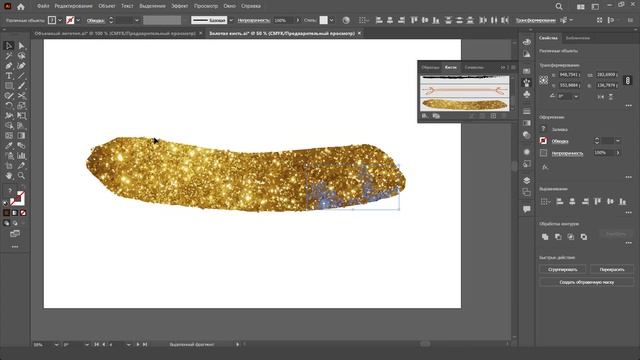
Task: Open the Comments panel icon in dock
Action: tap(527, 209)
